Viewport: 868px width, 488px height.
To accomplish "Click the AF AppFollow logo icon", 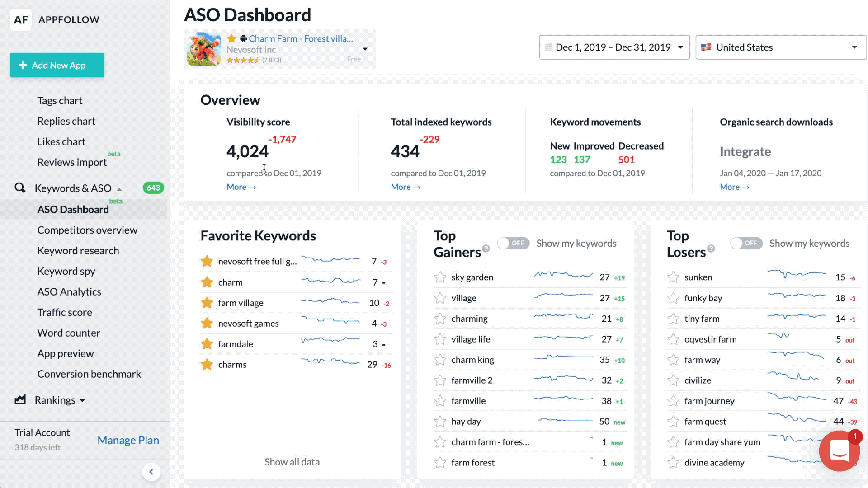I will pyautogui.click(x=21, y=20).
